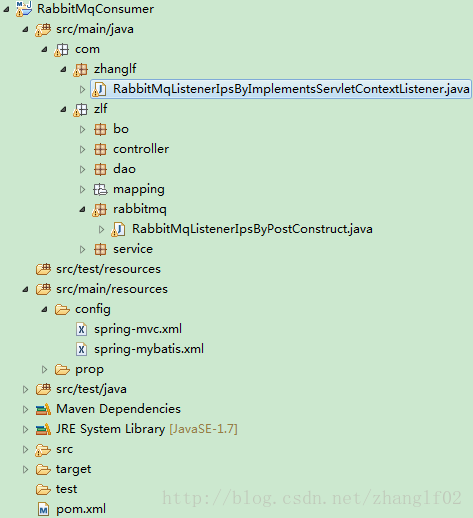Select the RabbitMqConsumer project label
The image size is (473, 518).
[95, 9]
